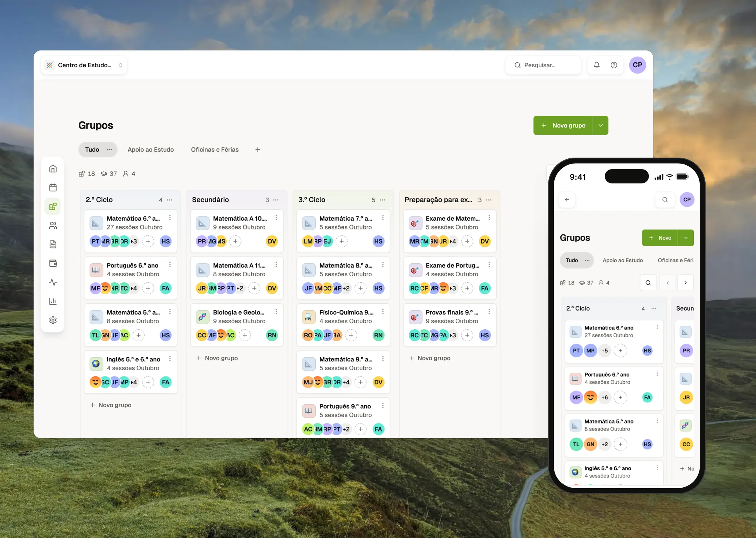Open the bar chart Reports icon in sidebar
The width and height of the screenshot is (756, 538).
pos(53,301)
